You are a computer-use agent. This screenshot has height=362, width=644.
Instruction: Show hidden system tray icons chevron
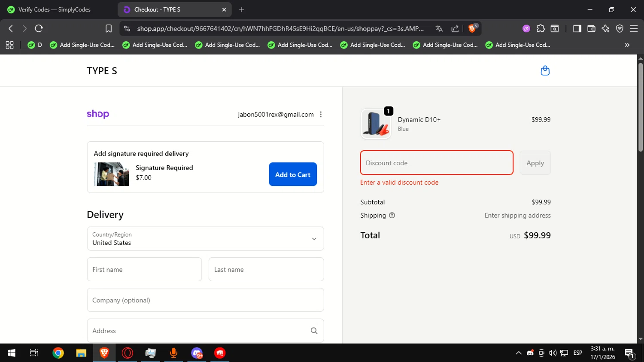(x=519, y=353)
